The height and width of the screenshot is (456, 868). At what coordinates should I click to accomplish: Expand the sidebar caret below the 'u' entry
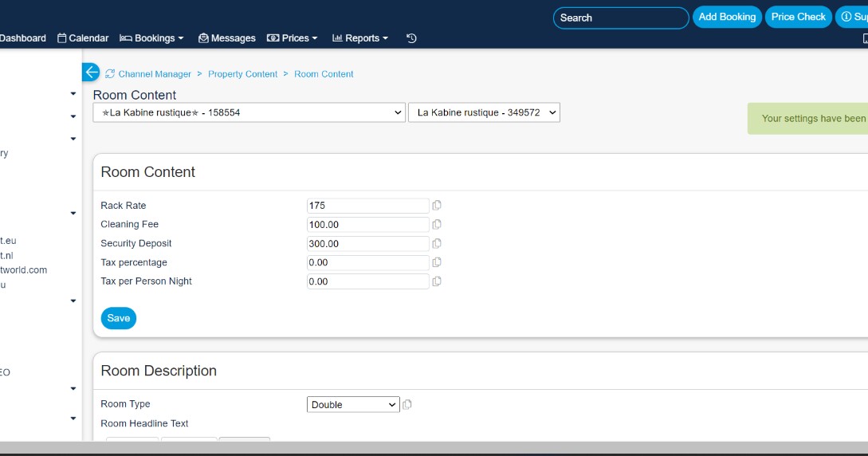point(73,301)
